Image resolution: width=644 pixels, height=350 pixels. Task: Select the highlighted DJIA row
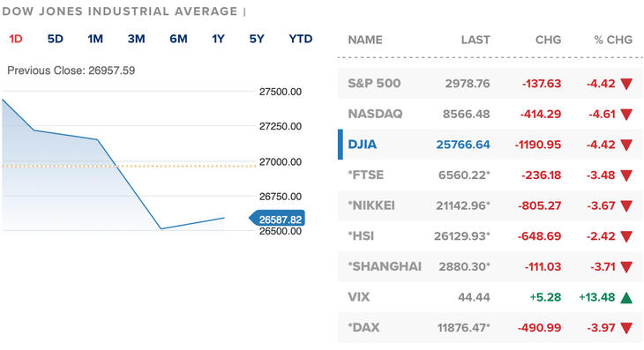click(490, 145)
